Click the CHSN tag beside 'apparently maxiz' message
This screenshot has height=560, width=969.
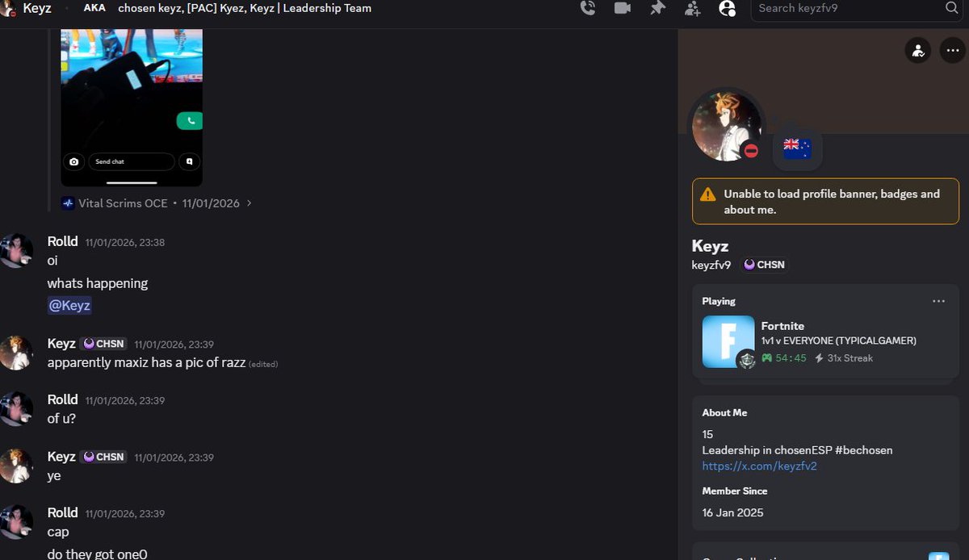point(105,344)
